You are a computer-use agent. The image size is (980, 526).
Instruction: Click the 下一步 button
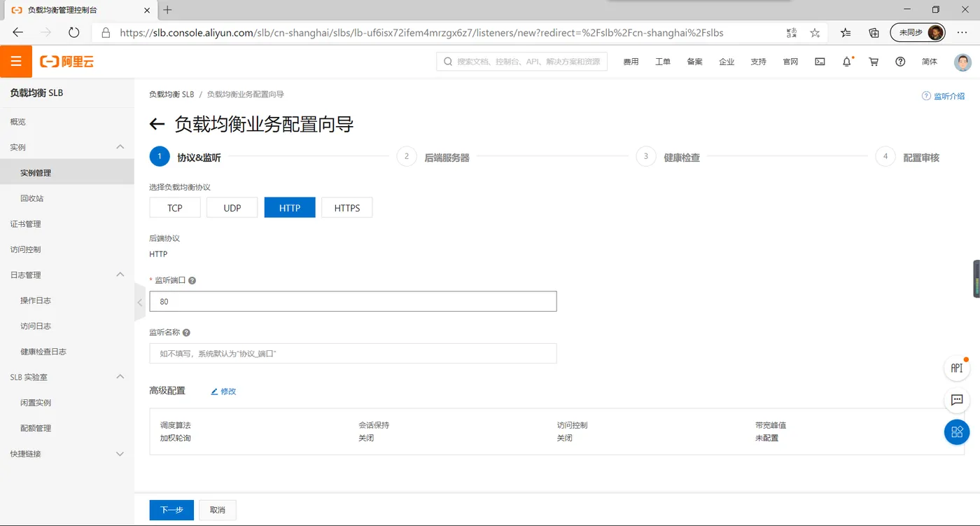(x=171, y=510)
